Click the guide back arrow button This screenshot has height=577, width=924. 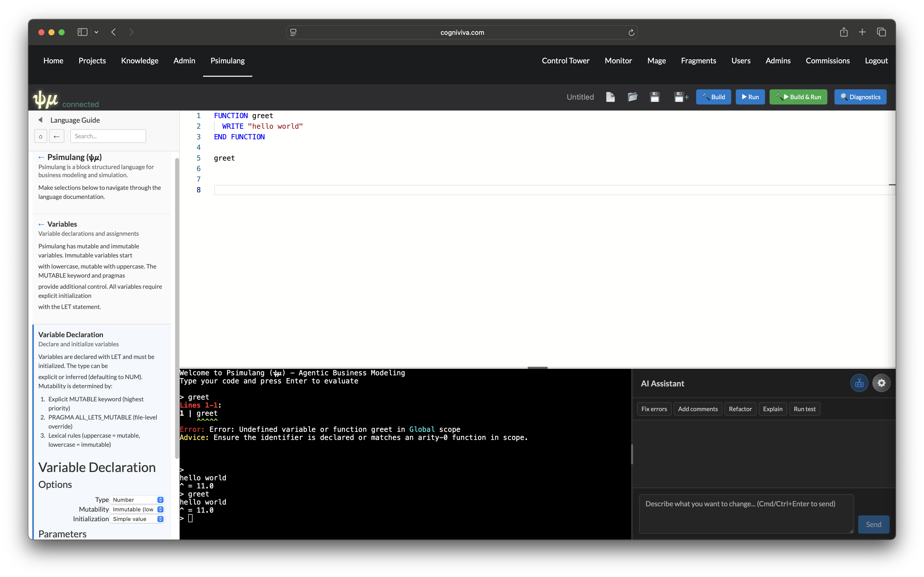pos(57,136)
